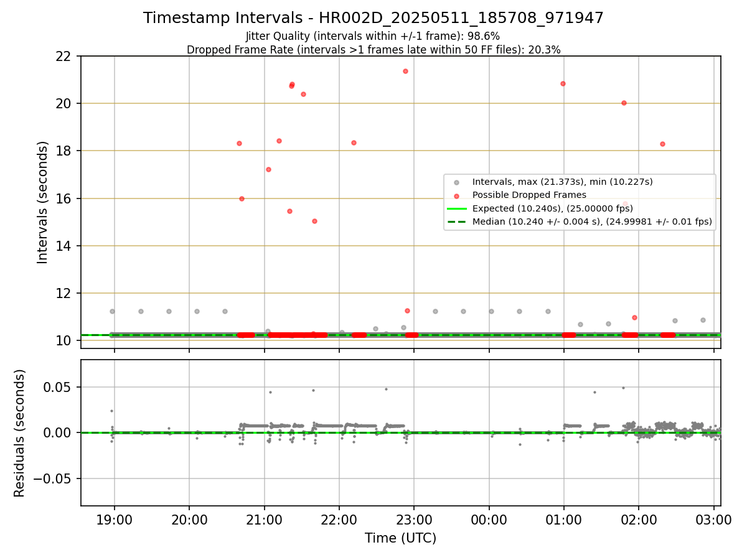Click the red dropped-frame point at 01:00 near 20.8s

tap(563, 83)
